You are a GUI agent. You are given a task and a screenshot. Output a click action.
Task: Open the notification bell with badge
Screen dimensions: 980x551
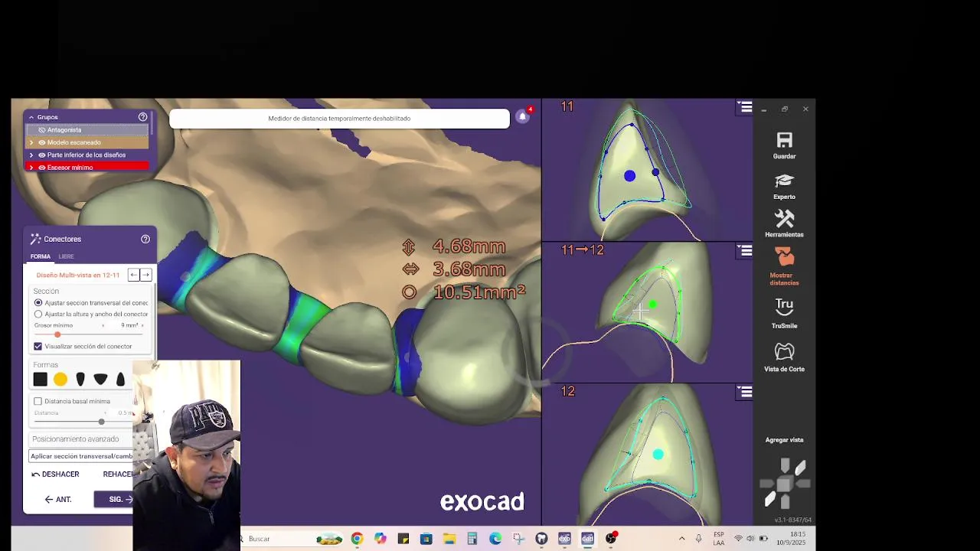[x=523, y=116]
